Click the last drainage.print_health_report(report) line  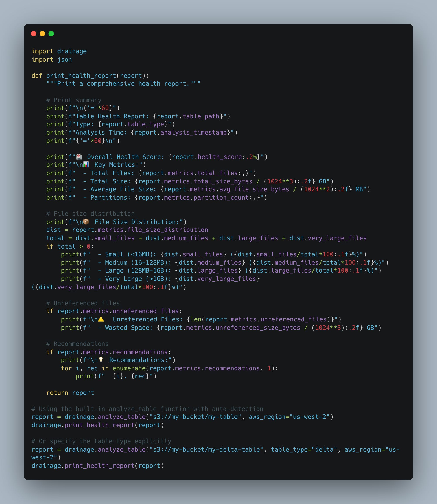(97, 466)
